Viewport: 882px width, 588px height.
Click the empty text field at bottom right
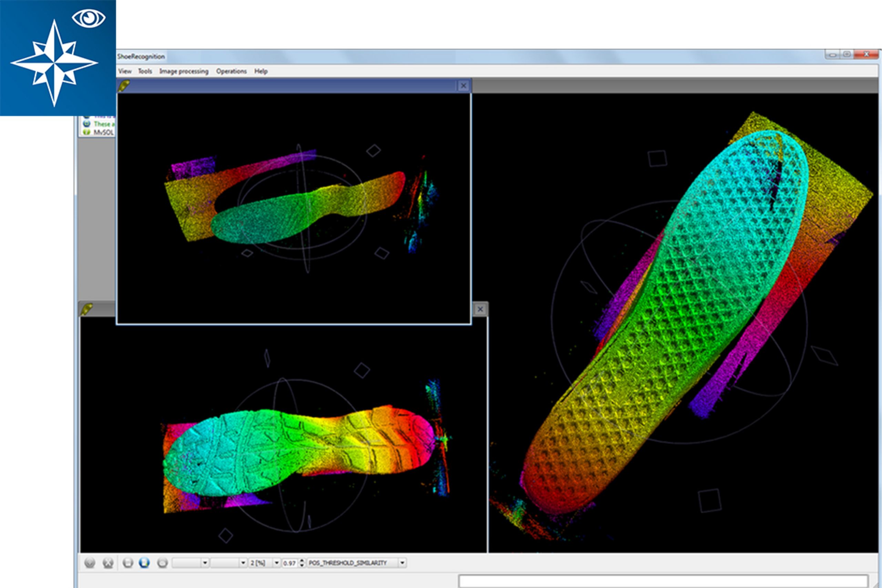(x=664, y=581)
